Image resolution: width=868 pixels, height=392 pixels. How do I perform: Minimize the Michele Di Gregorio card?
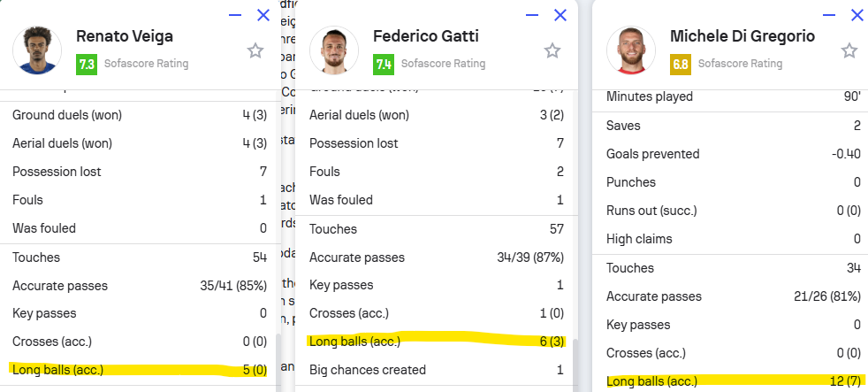coord(829,15)
